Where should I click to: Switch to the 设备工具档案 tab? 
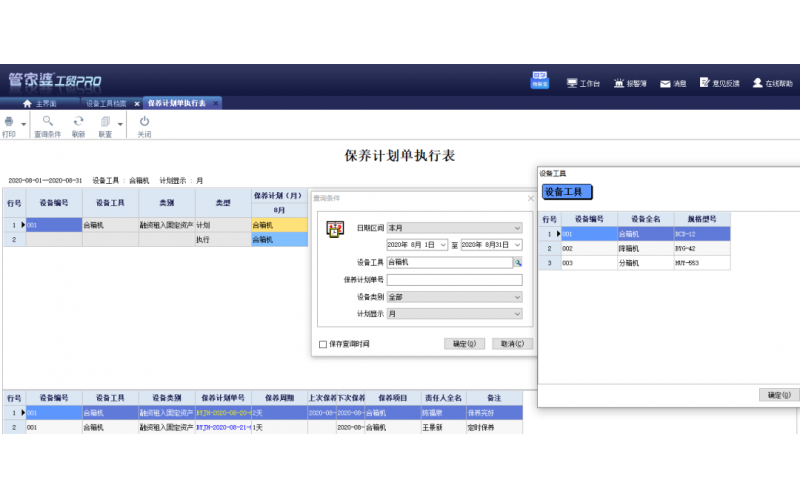[106, 104]
